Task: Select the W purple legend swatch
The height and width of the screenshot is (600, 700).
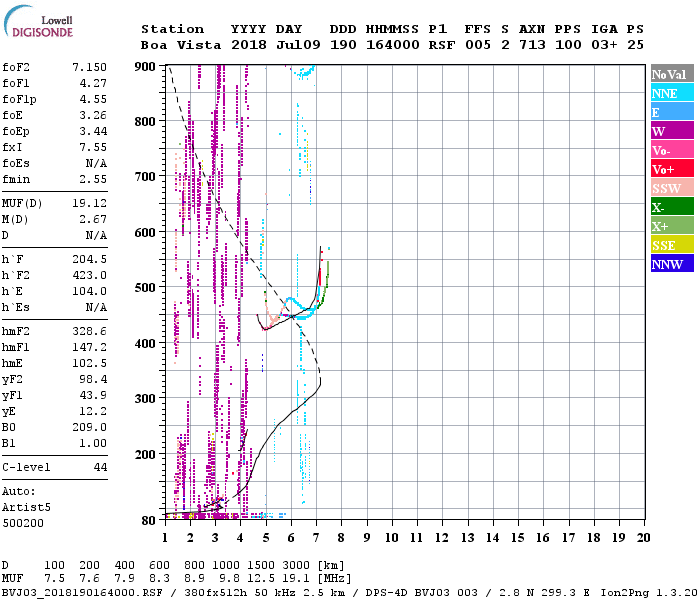Action: pos(672,131)
